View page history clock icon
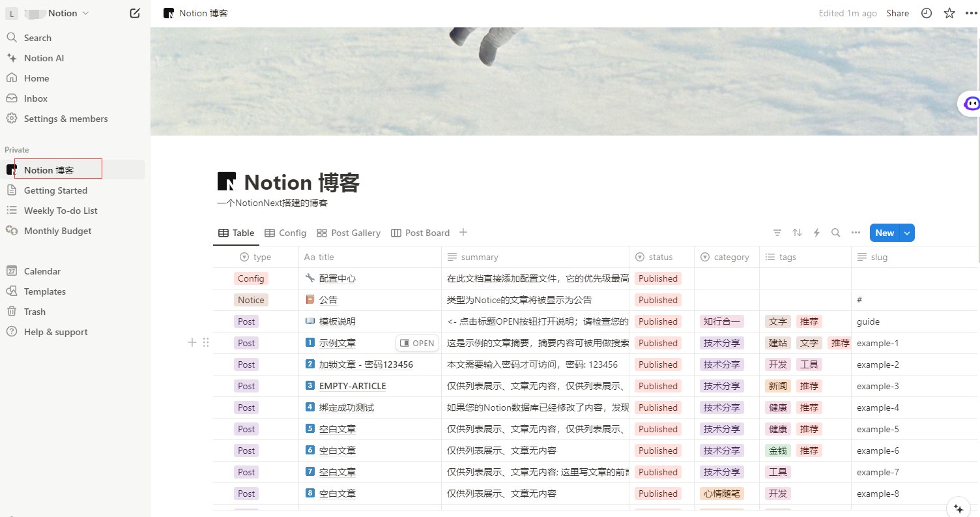980x517 pixels. pyautogui.click(x=927, y=13)
